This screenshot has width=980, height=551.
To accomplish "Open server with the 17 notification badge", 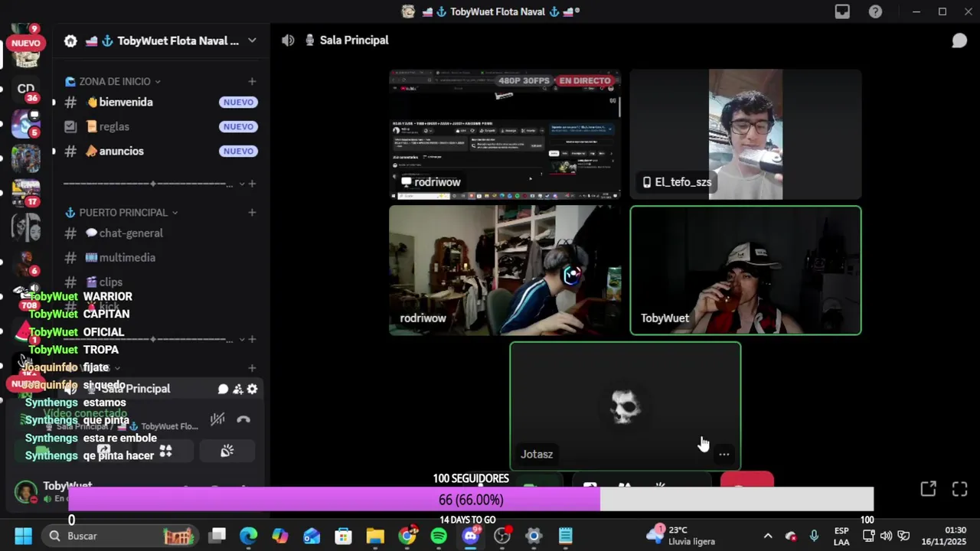I will point(26,192).
